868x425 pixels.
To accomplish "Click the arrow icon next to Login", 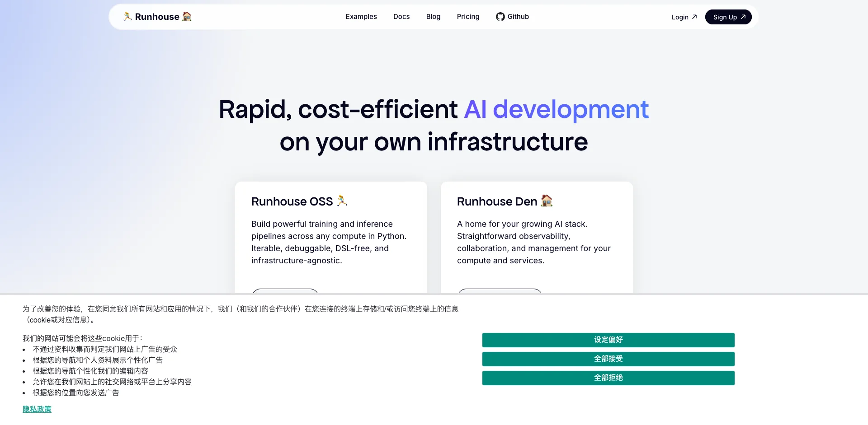I will tap(694, 17).
